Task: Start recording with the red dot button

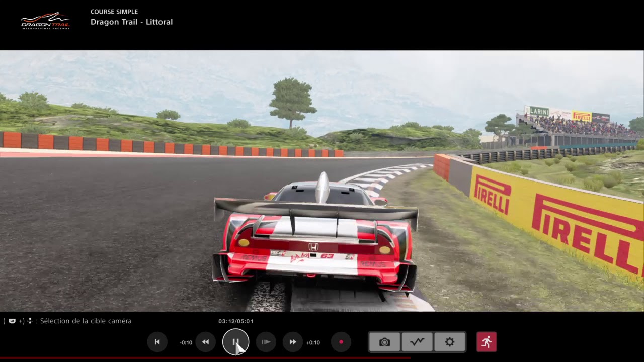Action: (341, 342)
